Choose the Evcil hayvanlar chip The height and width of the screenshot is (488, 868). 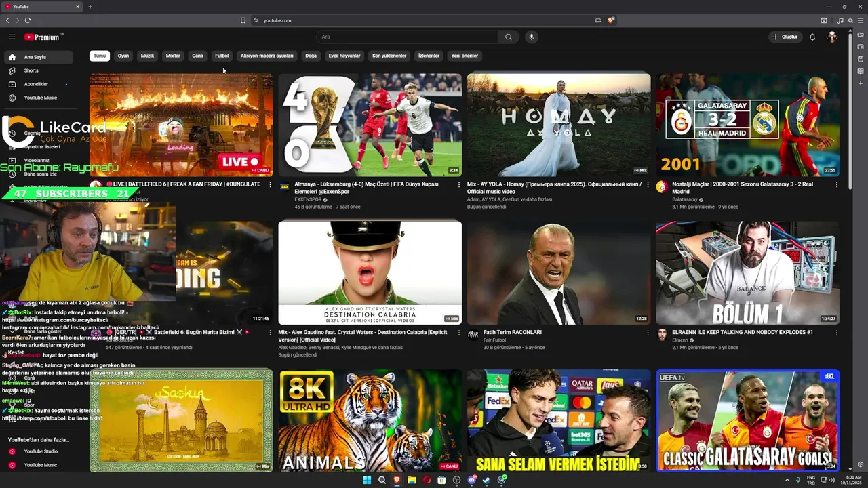344,56
